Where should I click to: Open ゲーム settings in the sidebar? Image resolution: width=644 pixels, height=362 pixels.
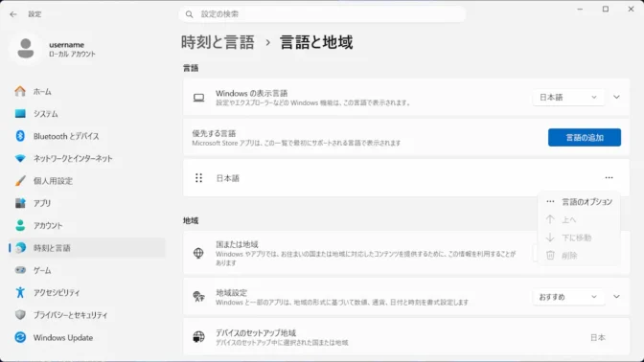click(87, 270)
